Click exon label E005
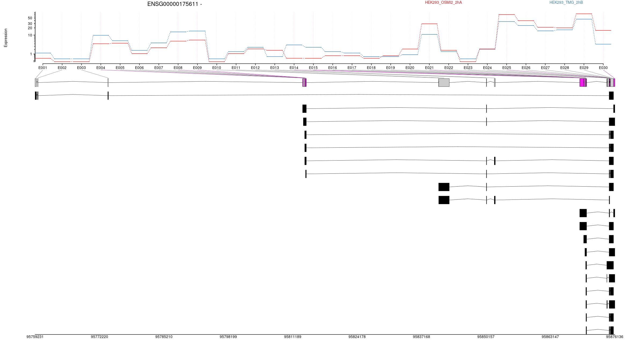This screenshot has height=341, width=644. [120, 68]
